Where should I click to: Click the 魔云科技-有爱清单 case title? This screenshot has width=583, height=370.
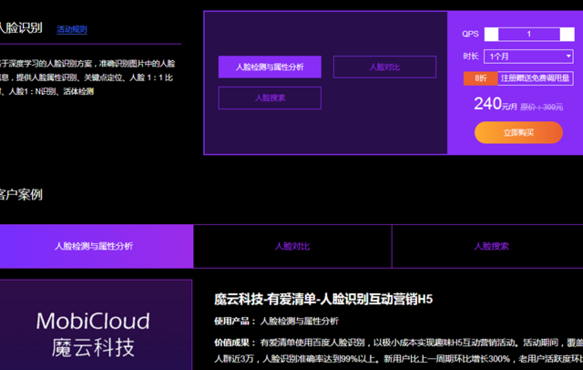click(323, 299)
